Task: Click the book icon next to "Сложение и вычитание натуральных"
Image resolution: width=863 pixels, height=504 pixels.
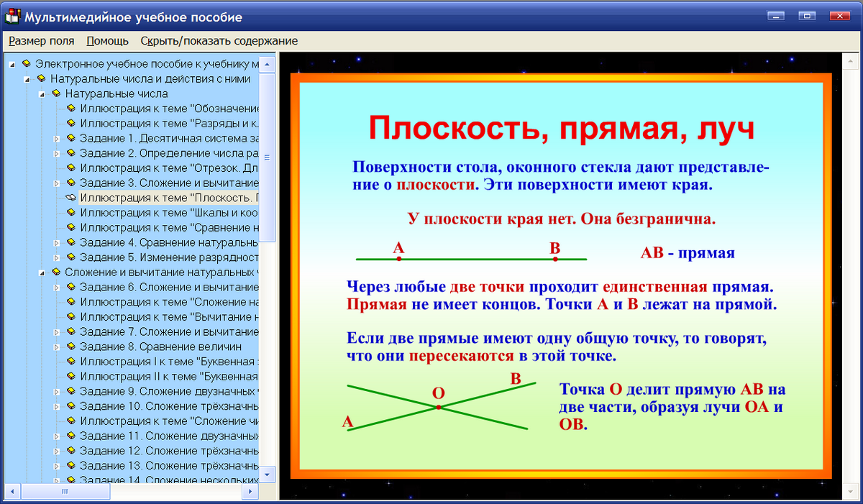Action: 55,272
